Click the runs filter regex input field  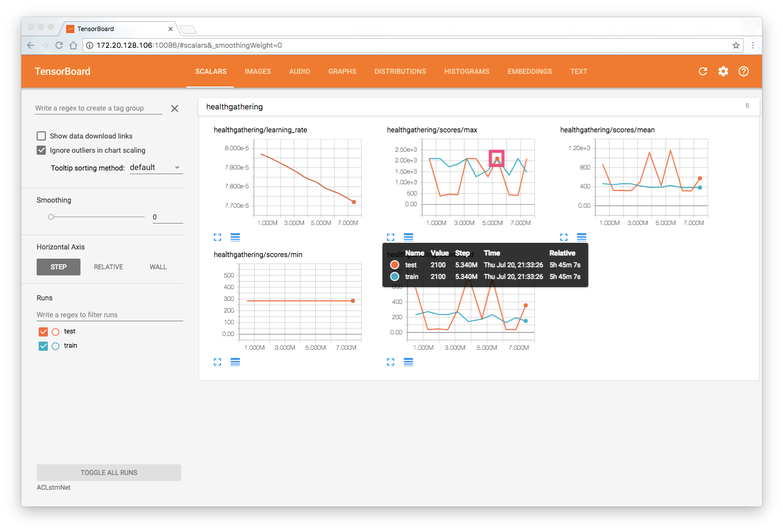(x=76, y=315)
